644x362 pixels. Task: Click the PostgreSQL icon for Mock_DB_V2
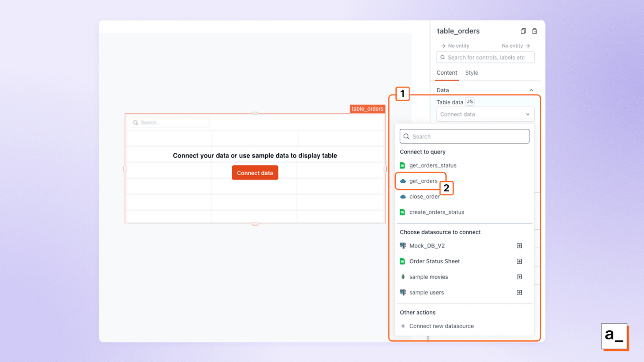point(402,246)
